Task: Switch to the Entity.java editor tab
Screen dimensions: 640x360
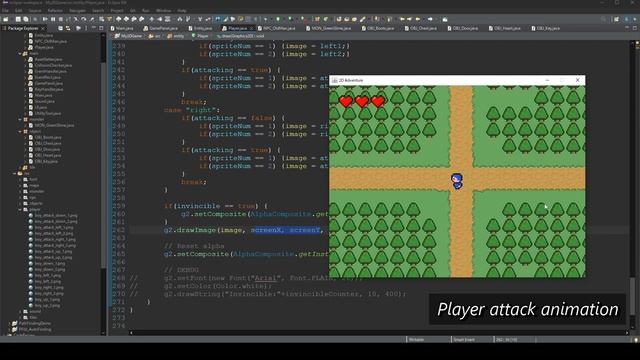Action: (x=200, y=28)
